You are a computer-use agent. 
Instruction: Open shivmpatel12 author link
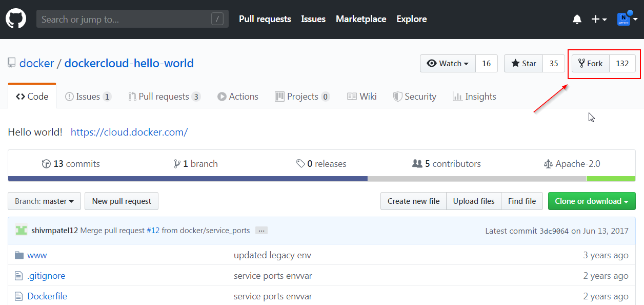click(55, 231)
